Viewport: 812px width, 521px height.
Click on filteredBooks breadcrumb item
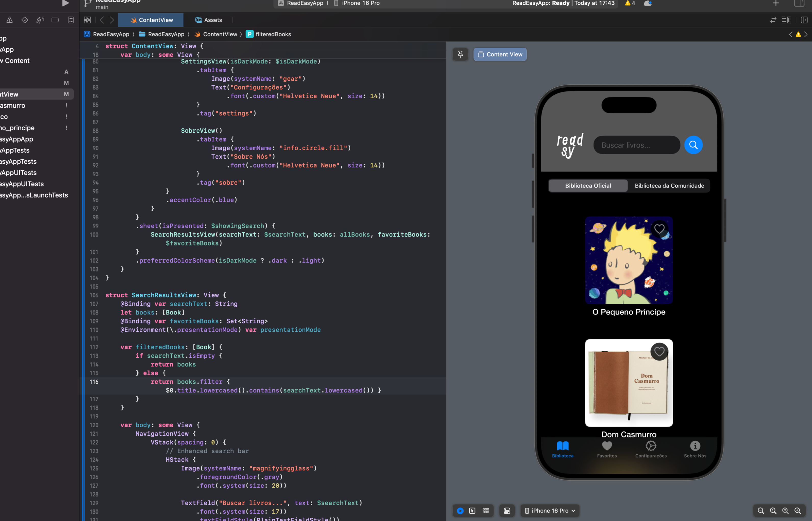pyautogui.click(x=273, y=34)
